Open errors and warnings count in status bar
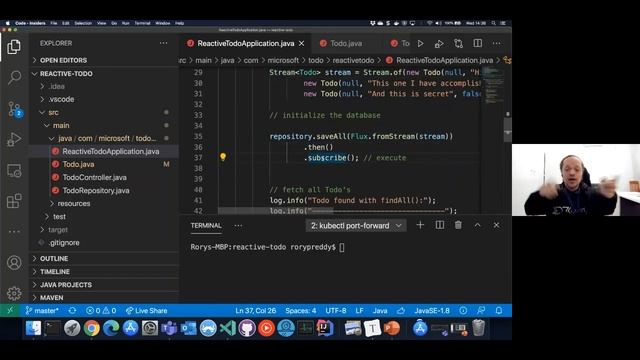The image size is (640, 360). coord(101,311)
